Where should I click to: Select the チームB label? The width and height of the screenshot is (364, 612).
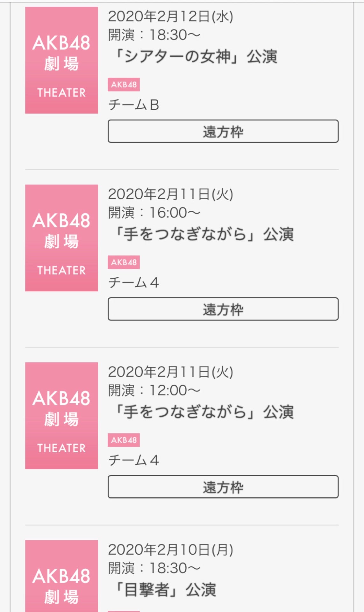pyautogui.click(x=133, y=105)
